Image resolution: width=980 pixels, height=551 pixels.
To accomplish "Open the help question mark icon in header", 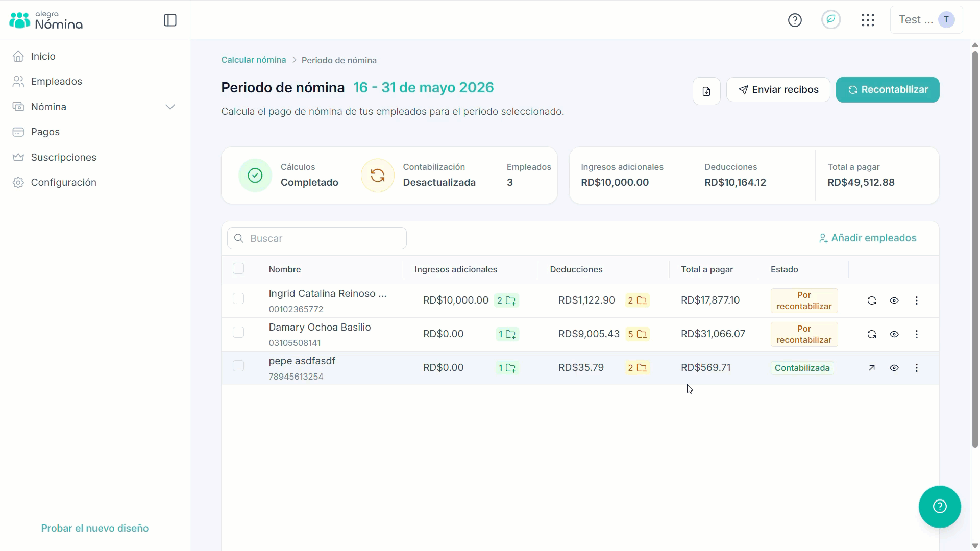I will point(795,20).
